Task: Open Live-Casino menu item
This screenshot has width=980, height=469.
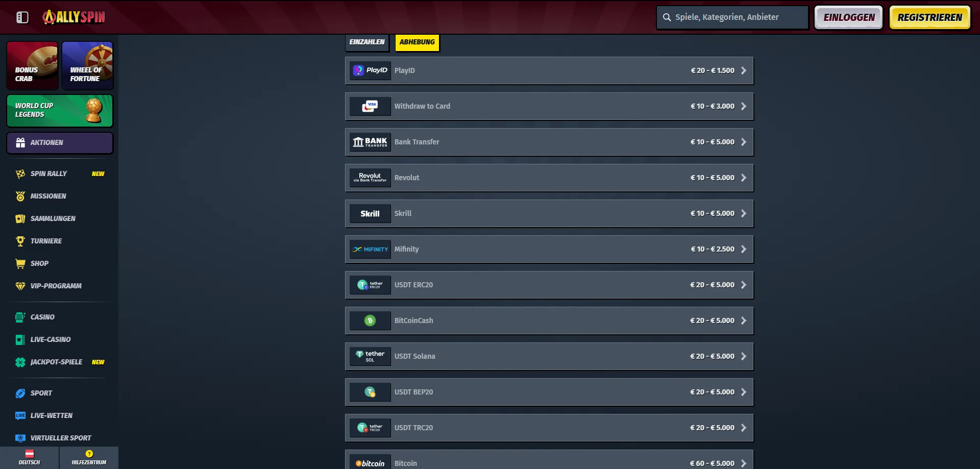Action: 60,340
